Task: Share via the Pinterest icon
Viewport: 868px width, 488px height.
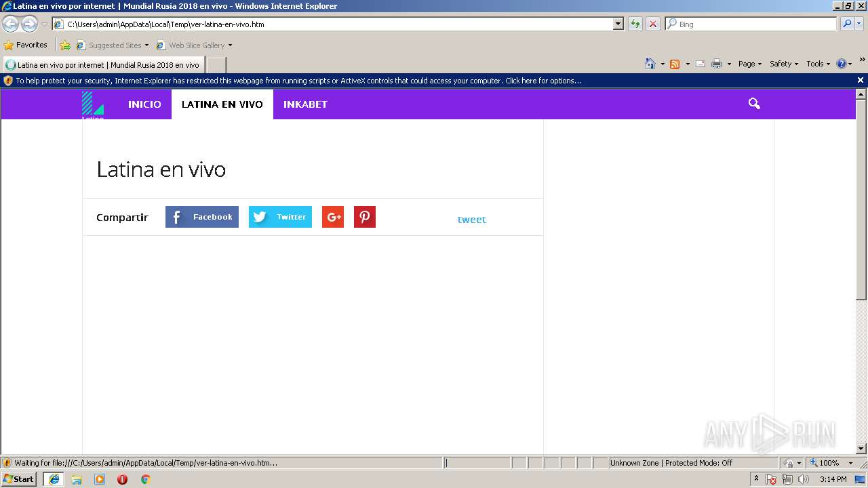Action: [365, 217]
